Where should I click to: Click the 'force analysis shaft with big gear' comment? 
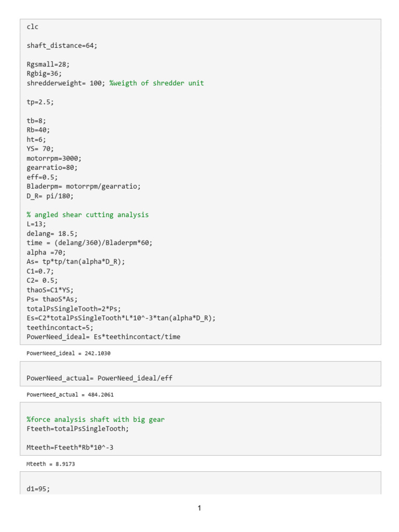click(x=96, y=419)
